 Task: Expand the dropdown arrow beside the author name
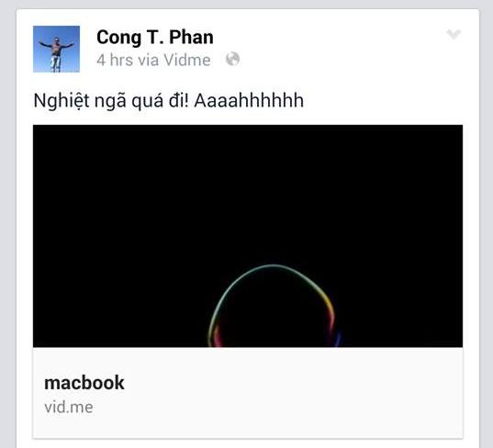(454, 34)
